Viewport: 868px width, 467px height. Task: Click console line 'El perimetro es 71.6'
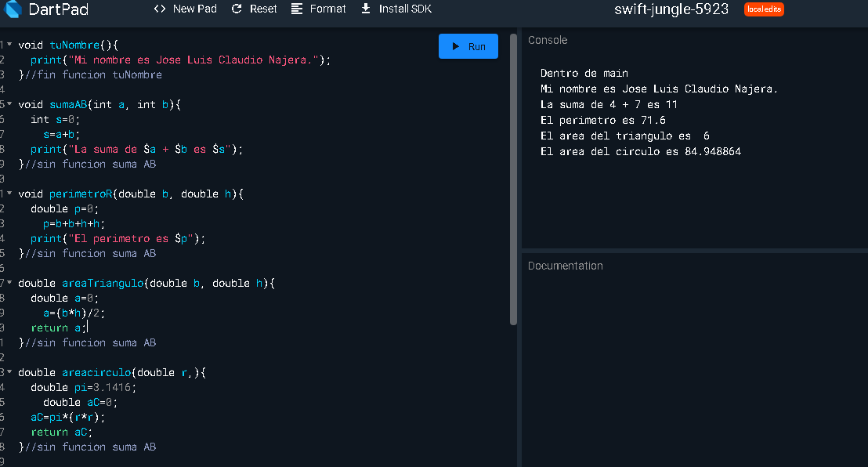pos(603,120)
